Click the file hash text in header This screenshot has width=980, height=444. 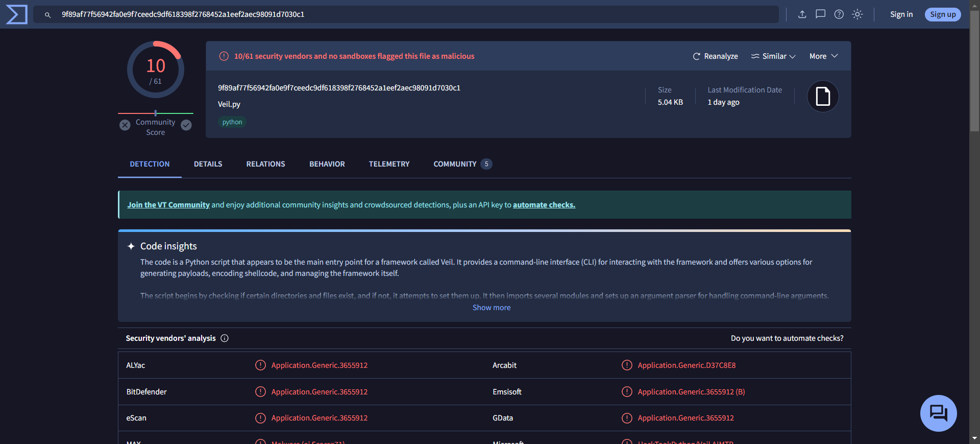[339, 88]
